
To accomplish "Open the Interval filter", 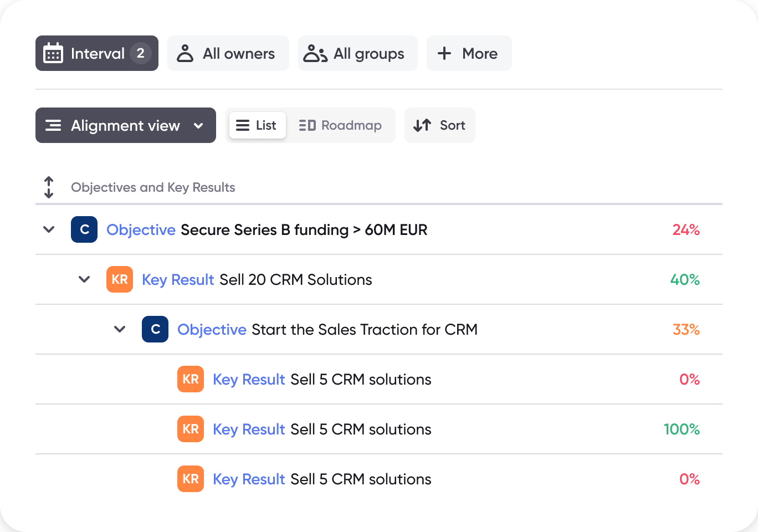I will pyautogui.click(x=97, y=53).
